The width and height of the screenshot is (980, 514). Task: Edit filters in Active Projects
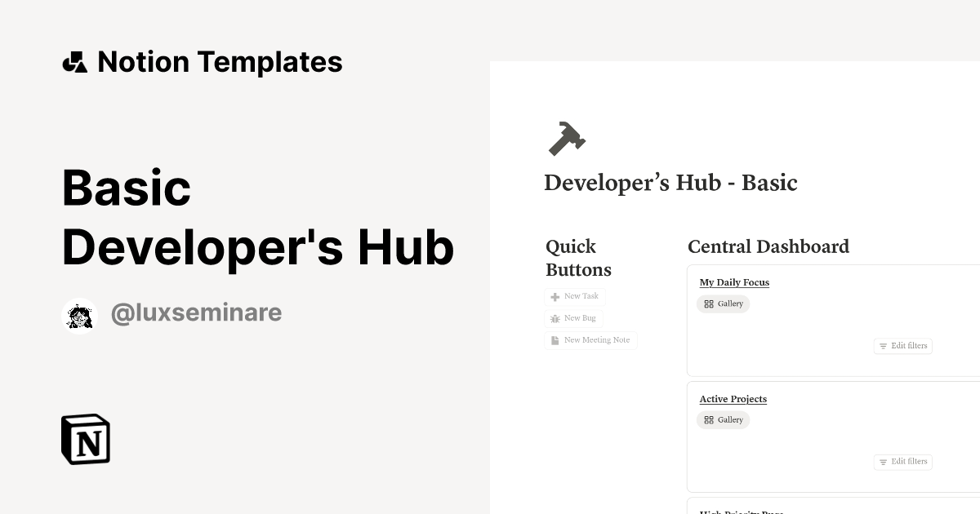(902, 462)
